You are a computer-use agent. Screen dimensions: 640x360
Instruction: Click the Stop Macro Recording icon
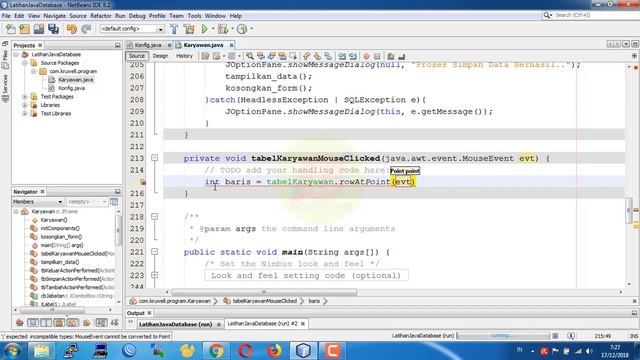coord(377,56)
